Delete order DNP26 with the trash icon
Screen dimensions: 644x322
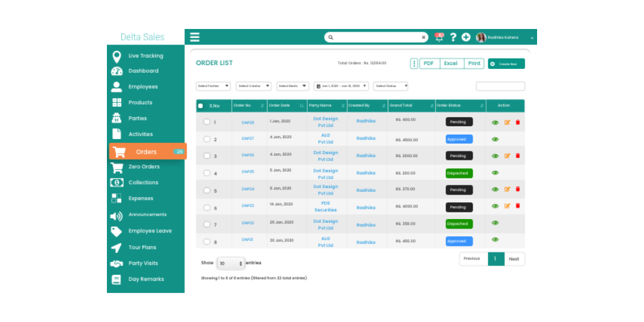tap(518, 156)
